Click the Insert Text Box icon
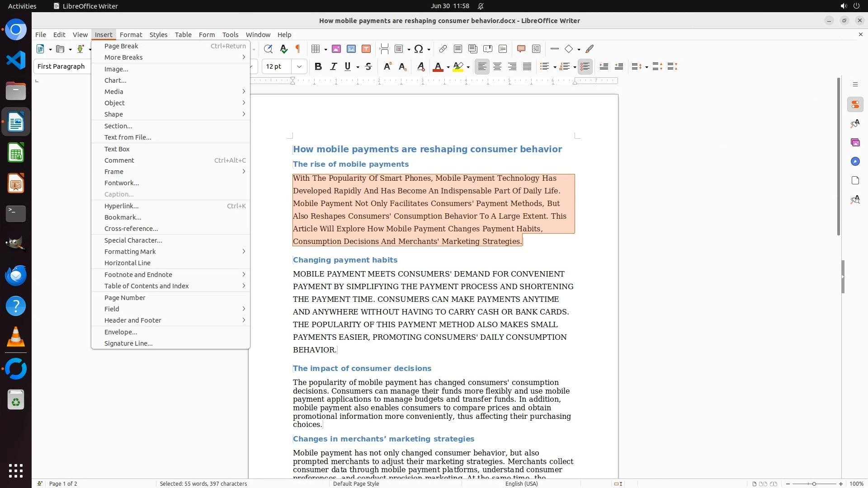The height and width of the screenshot is (488, 868). coord(366,49)
